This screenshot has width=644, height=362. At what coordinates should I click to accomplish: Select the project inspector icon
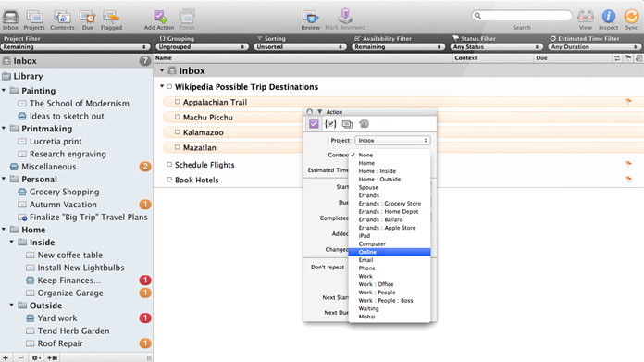(347, 124)
